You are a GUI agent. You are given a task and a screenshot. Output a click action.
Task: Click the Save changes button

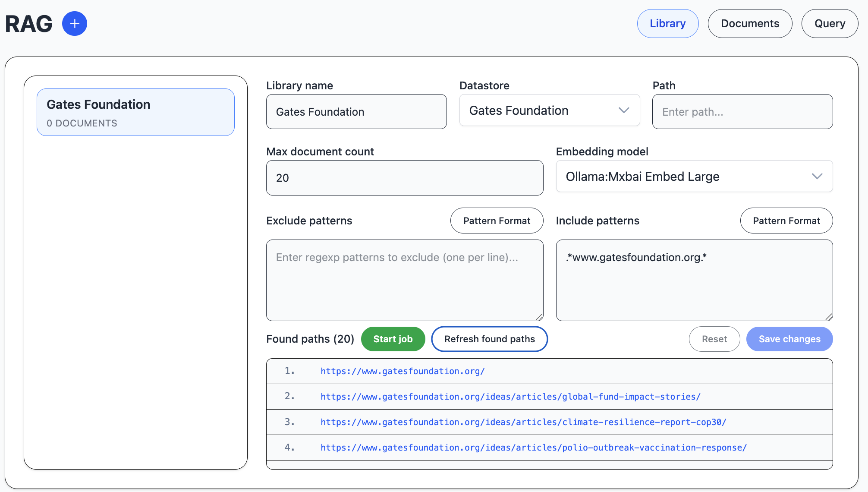[789, 339]
